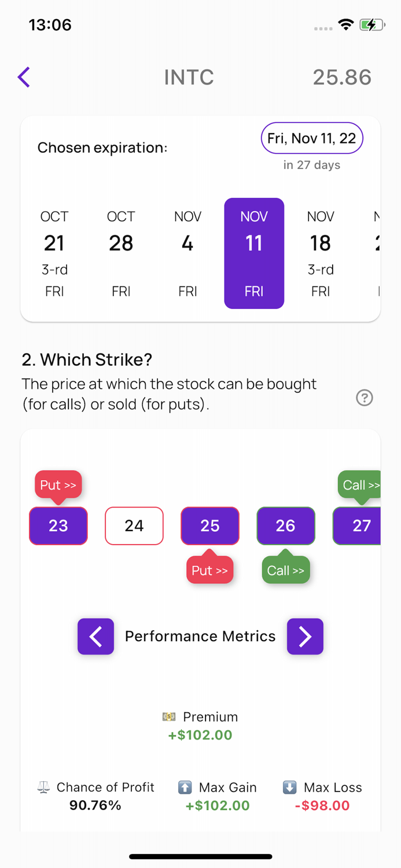Click right chevron beside Performance Metrics
Image resolution: width=401 pixels, height=868 pixels.
pos(305,637)
